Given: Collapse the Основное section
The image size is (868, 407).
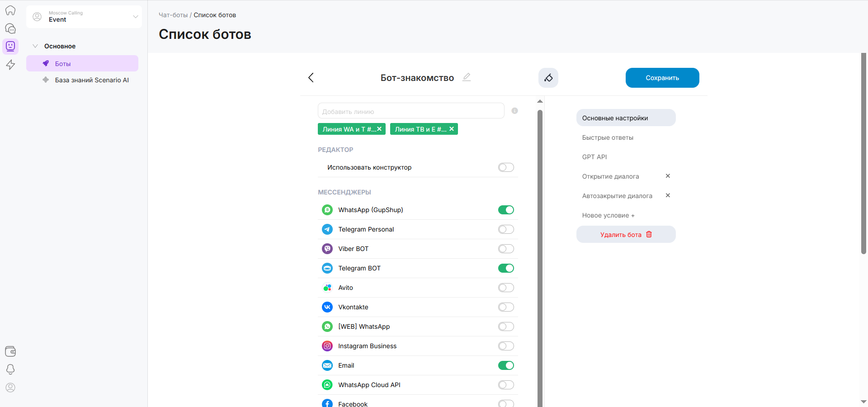Looking at the screenshot, I should click(x=35, y=46).
